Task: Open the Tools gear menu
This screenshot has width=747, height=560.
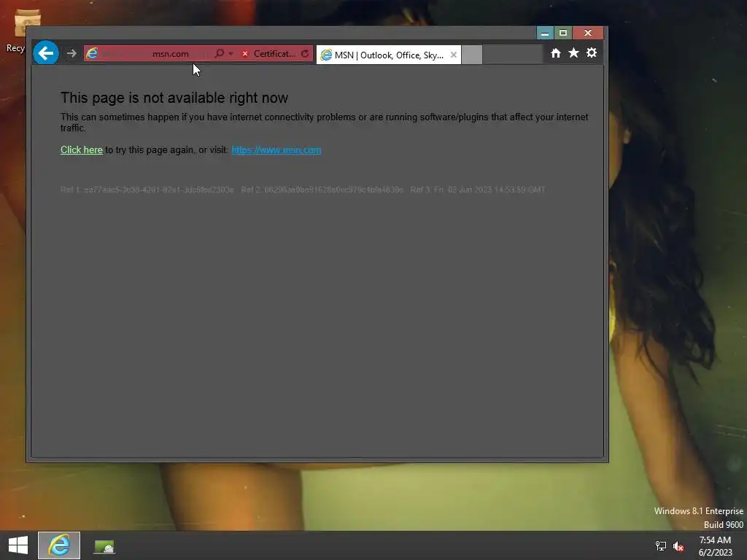Action: (x=591, y=52)
